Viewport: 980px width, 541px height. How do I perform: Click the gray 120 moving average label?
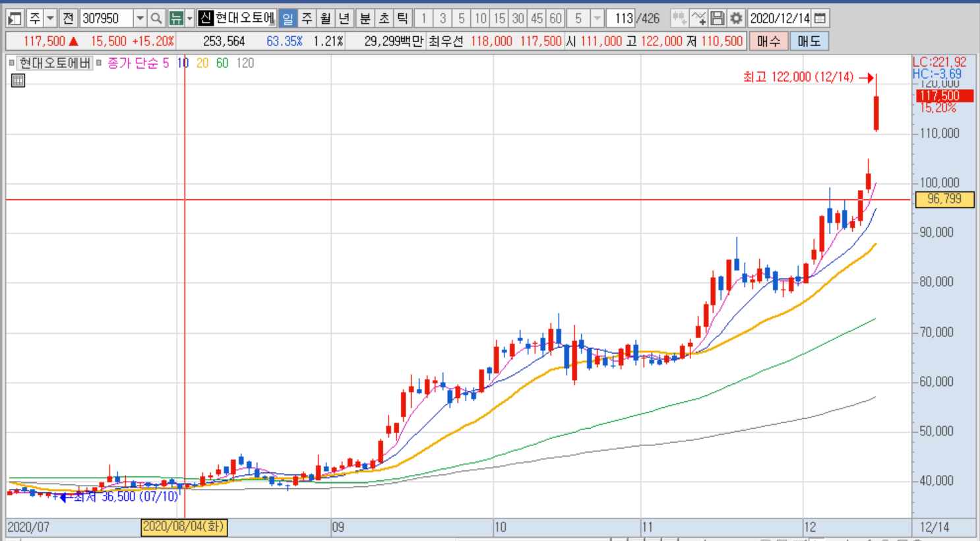245,63
